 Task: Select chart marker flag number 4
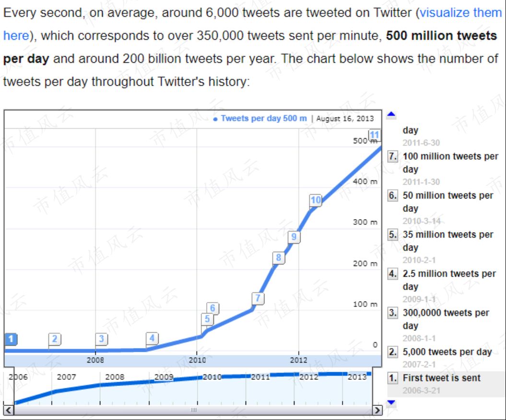(152, 338)
